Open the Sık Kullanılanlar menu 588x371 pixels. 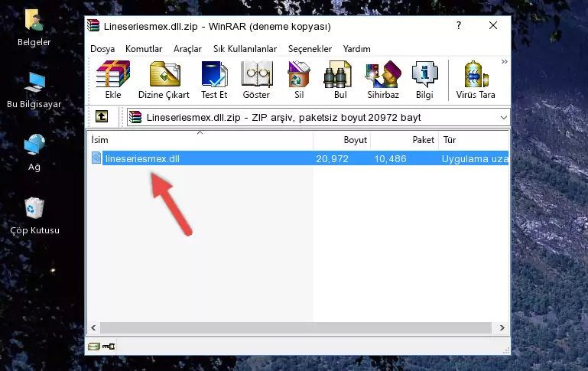coord(245,49)
